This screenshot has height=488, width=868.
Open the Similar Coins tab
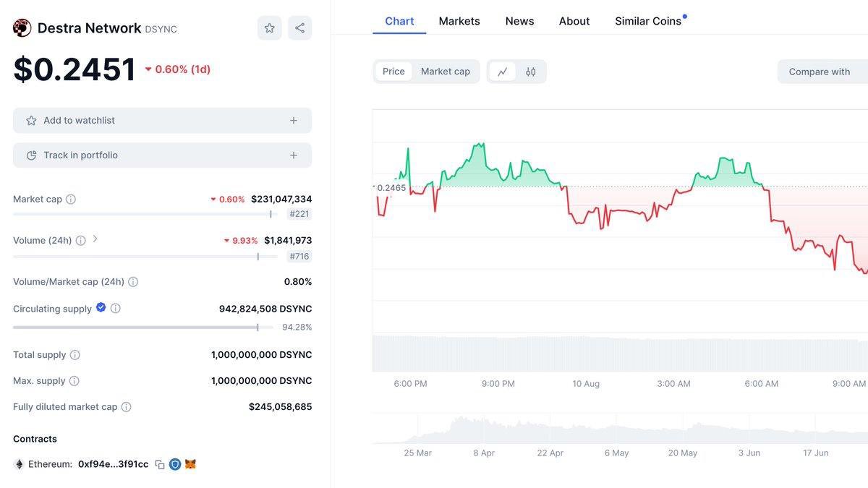tap(648, 21)
